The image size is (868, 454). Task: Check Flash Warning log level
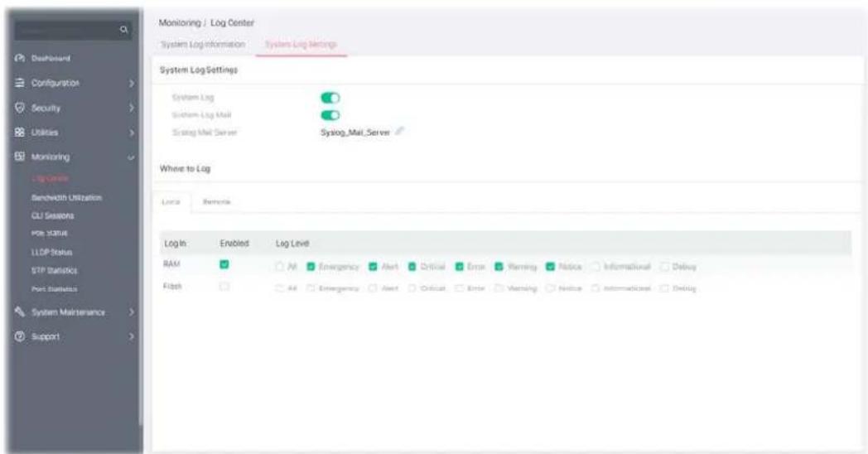pos(499,288)
